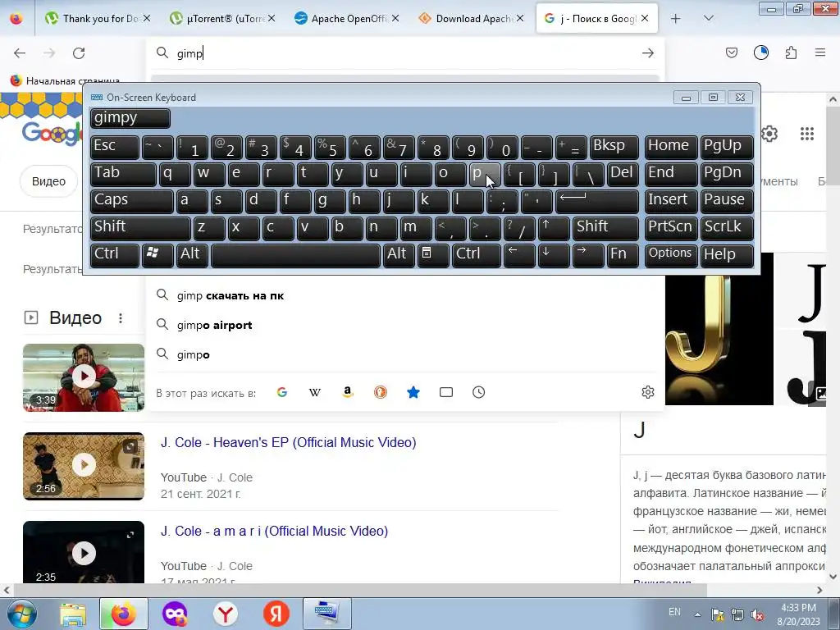Choose suggestion gimpo airport
Screen dimensions: 840x630
coord(405,325)
